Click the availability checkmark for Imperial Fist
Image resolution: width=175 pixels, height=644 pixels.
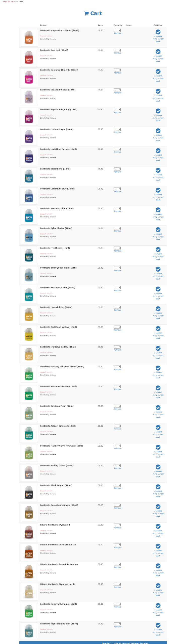pos(158,309)
